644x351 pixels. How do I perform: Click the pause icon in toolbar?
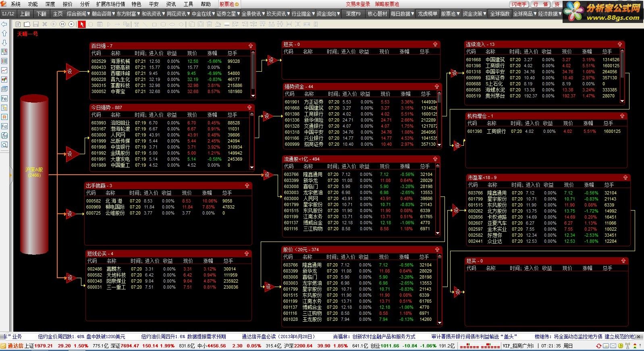click(62, 24)
